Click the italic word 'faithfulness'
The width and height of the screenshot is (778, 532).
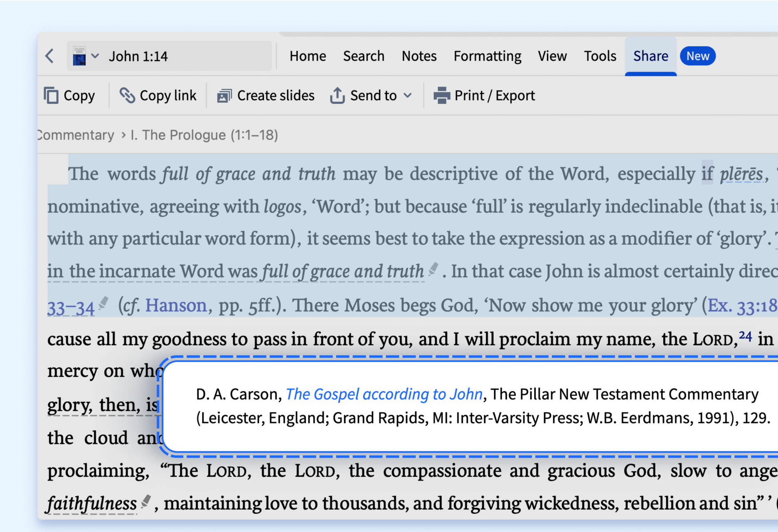tap(92, 503)
